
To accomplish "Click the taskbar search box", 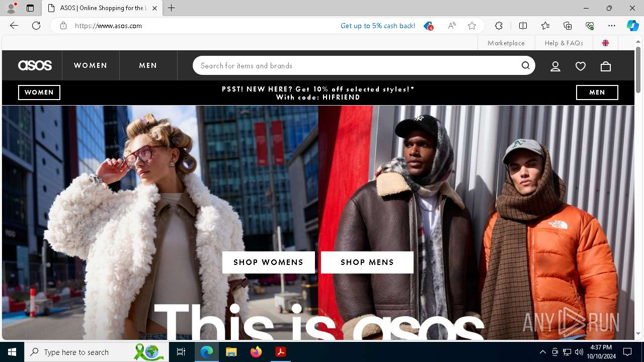I will [97, 352].
